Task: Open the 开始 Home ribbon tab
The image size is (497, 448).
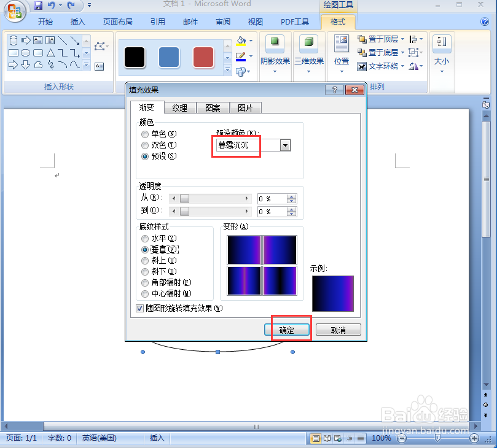Action: click(45, 22)
